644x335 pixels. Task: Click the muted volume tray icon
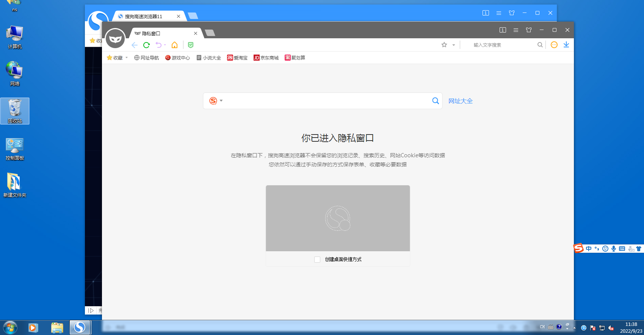pyautogui.click(x=611, y=328)
